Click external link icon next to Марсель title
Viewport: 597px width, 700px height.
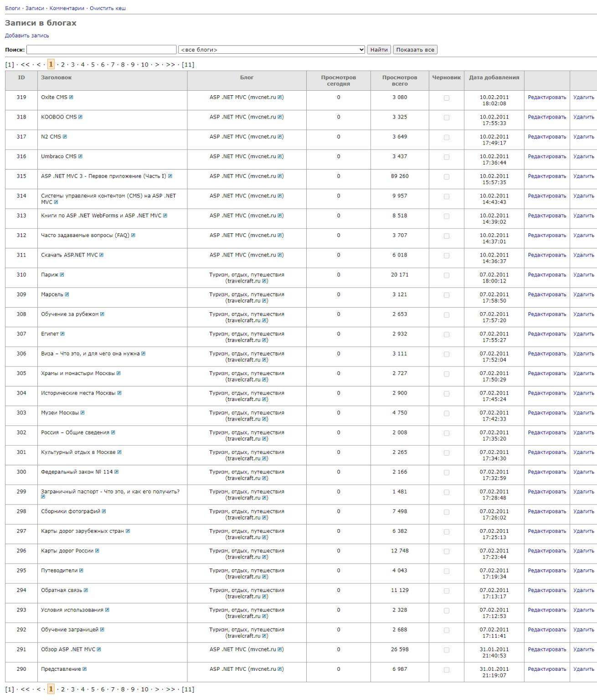pyautogui.click(x=67, y=294)
